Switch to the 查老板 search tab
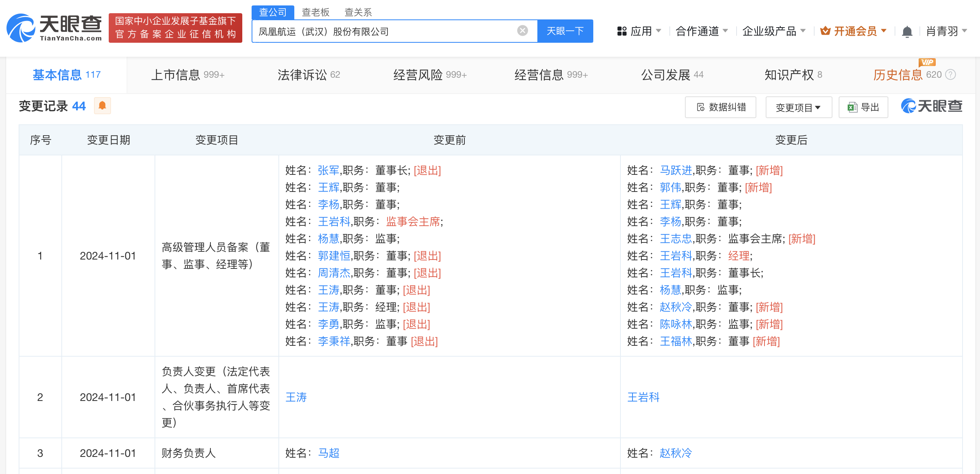This screenshot has height=474, width=980. tap(316, 12)
